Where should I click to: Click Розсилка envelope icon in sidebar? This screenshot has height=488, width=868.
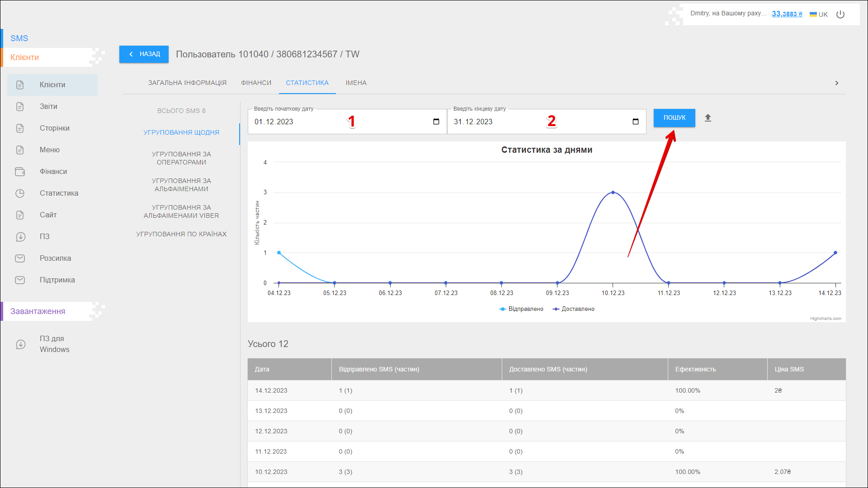tap(20, 258)
